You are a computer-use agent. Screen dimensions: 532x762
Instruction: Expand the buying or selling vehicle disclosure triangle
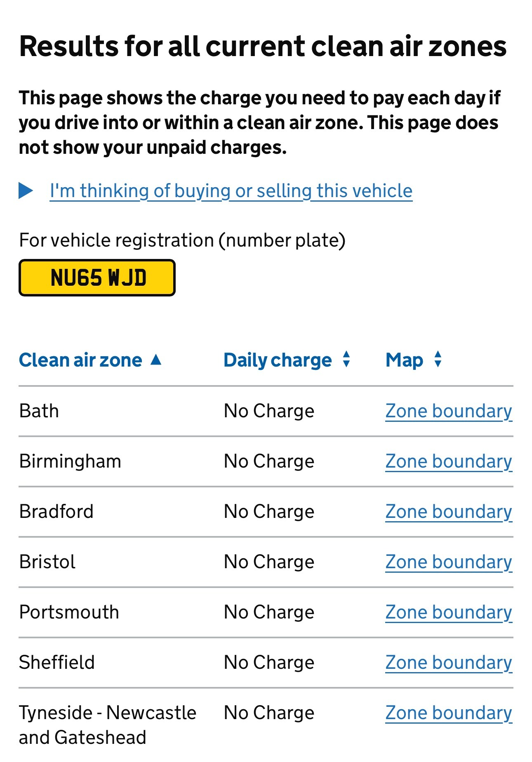pos(26,190)
